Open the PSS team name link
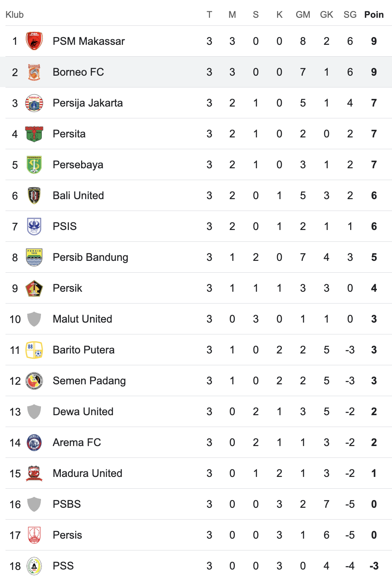This screenshot has width=392, height=586. [x=63, y=566]
